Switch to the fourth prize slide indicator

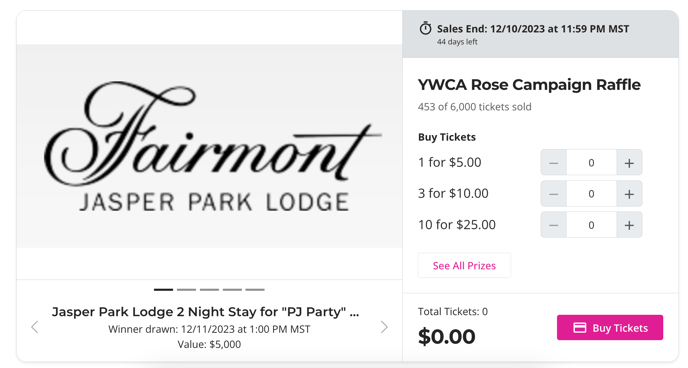[x=232, y=289]
